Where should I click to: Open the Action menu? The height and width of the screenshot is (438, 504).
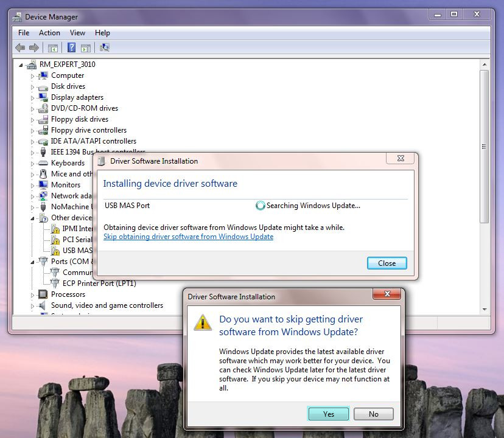[49, 33]
